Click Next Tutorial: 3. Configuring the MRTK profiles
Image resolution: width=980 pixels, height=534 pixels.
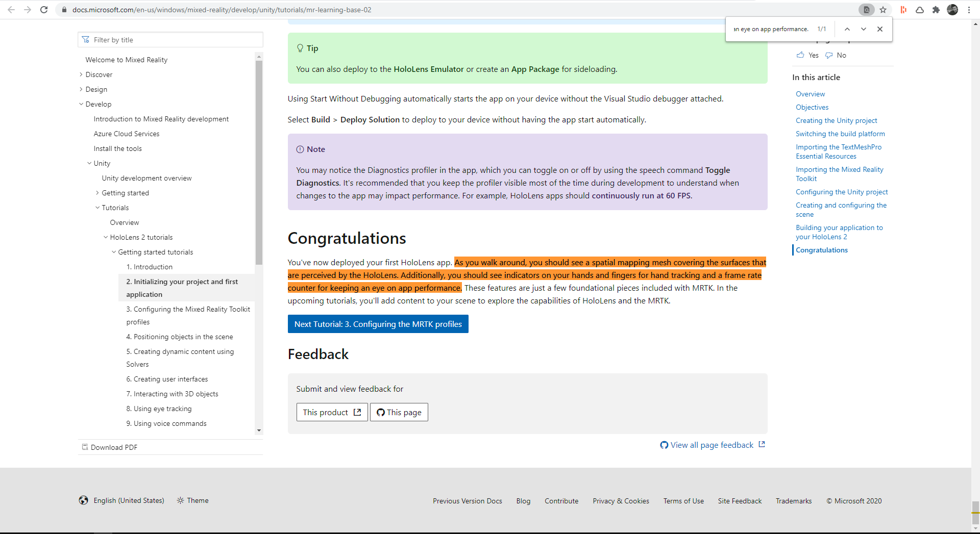378,324
